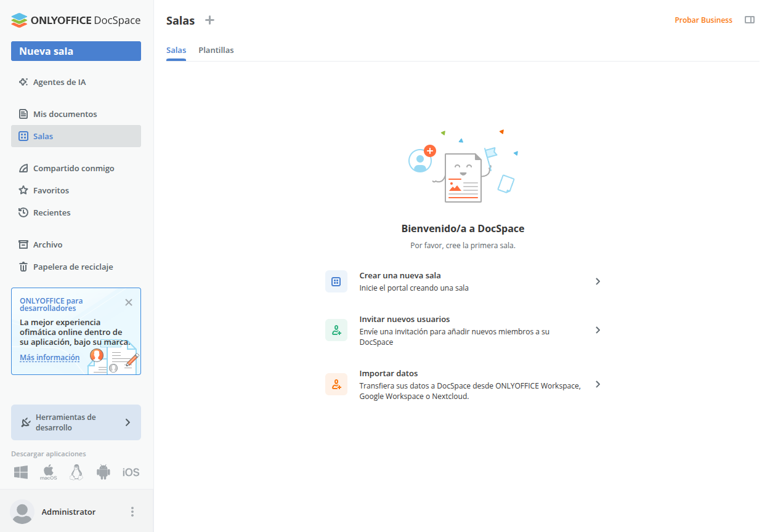Follow the Más información link

coord(49,358)
